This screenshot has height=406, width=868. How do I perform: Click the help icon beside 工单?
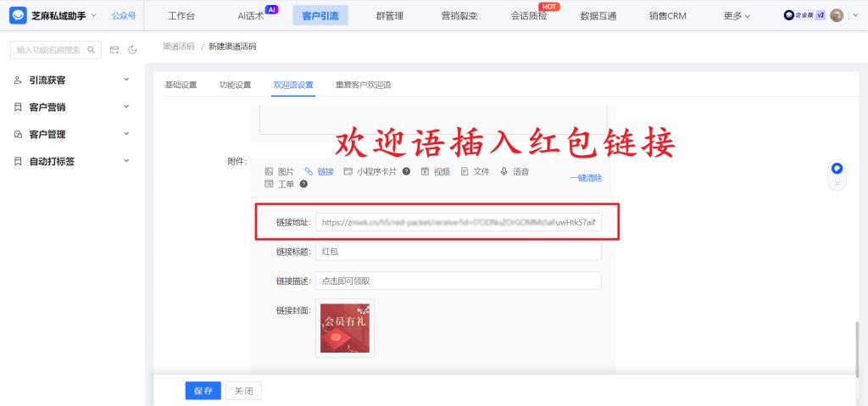(x=303, y=184)
